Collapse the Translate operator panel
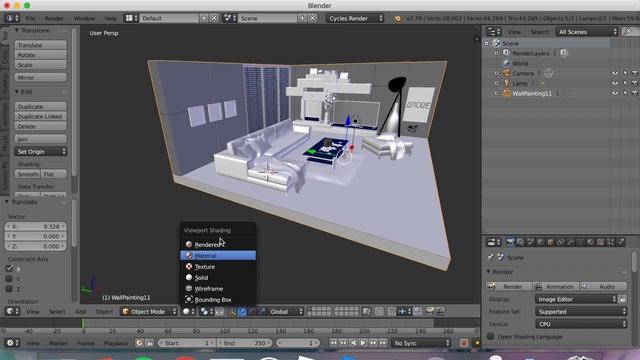 (7, 202)
